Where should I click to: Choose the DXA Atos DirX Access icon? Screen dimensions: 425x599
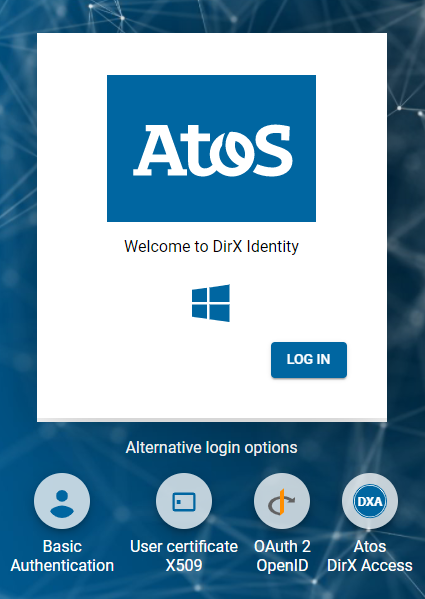coord(370,501)
